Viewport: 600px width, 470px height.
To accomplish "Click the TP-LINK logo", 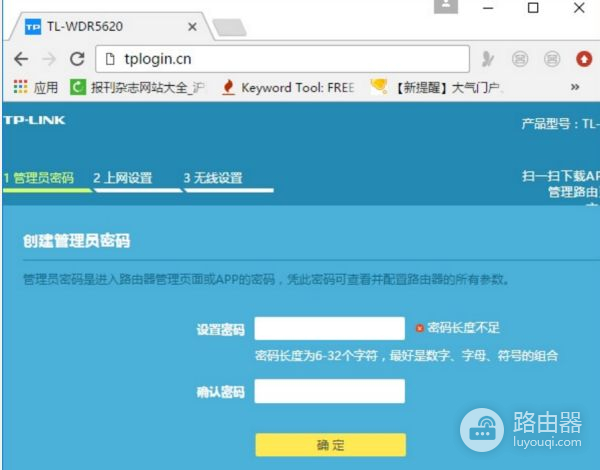I will (34, 120).
